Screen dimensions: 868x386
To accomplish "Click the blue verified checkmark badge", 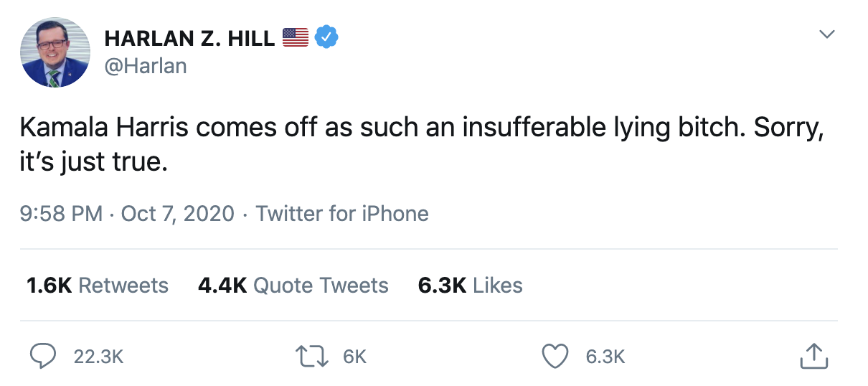I will (x=326, y=37).
